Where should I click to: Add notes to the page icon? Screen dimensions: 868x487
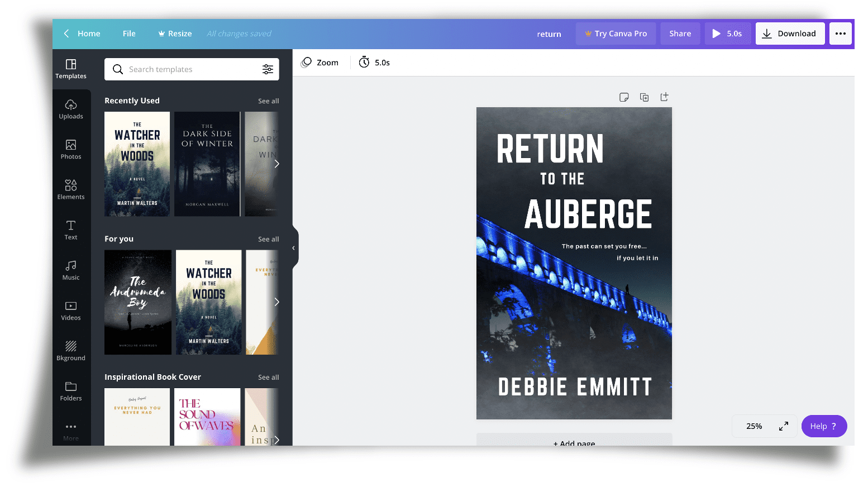click(x=624, y=97)
